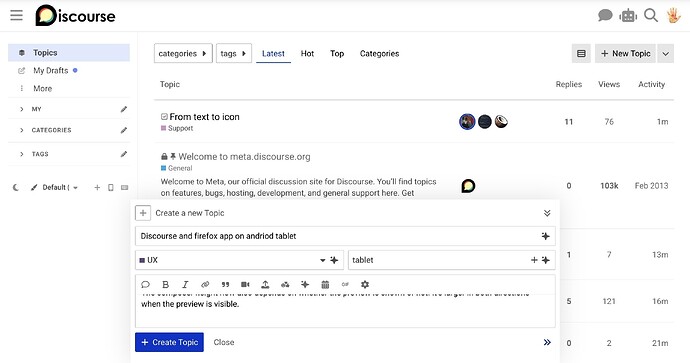690x363 pixels.
Task: Click Create Topic button
Action: 169,342
